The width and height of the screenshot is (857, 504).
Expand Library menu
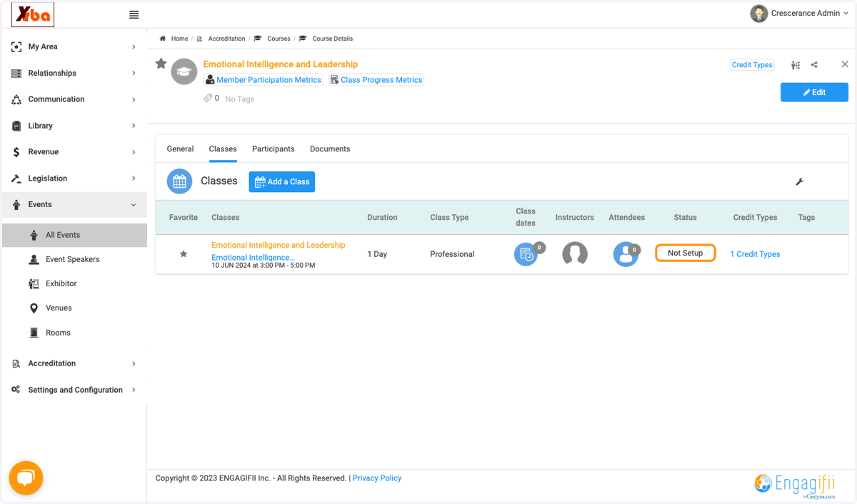pos(74,126)
